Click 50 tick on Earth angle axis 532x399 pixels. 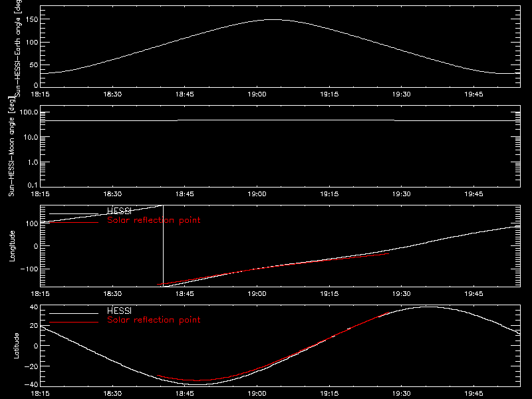34,65
